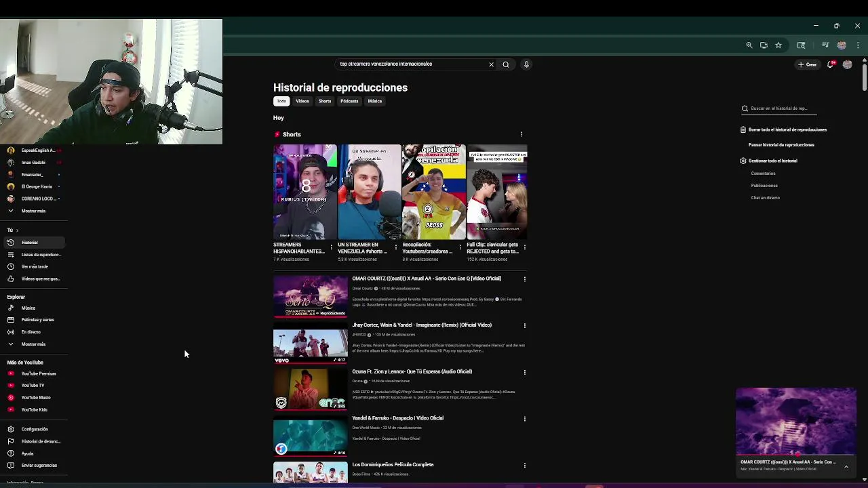Click browser install app icon
This screenshot has width=868, height=488.
tap(764, 45)
